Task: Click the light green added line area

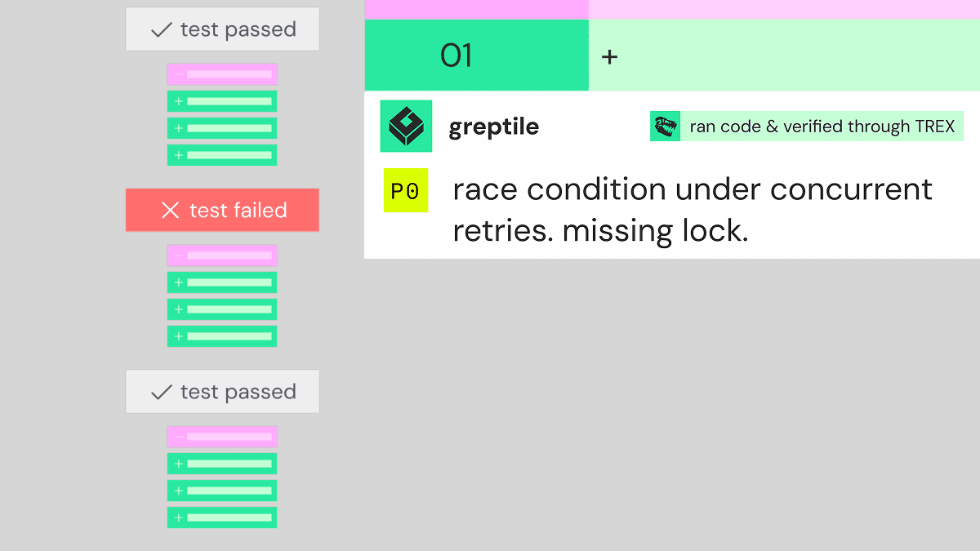Action: pos(784,56)
